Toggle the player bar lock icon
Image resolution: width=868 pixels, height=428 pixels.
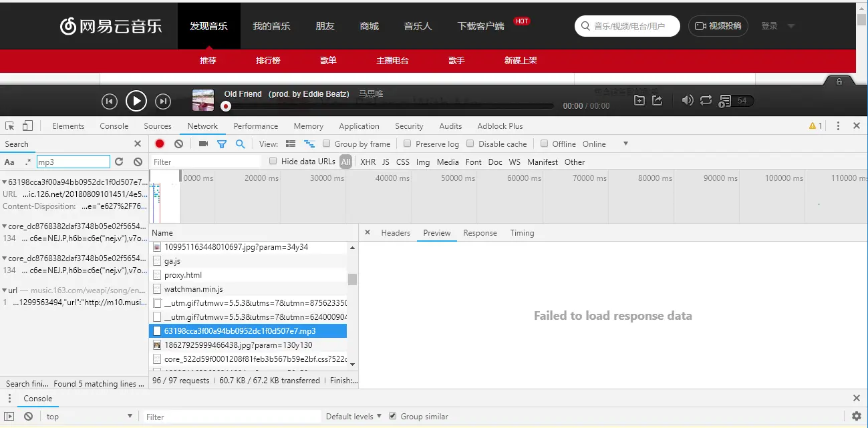(x=839, y=81)
